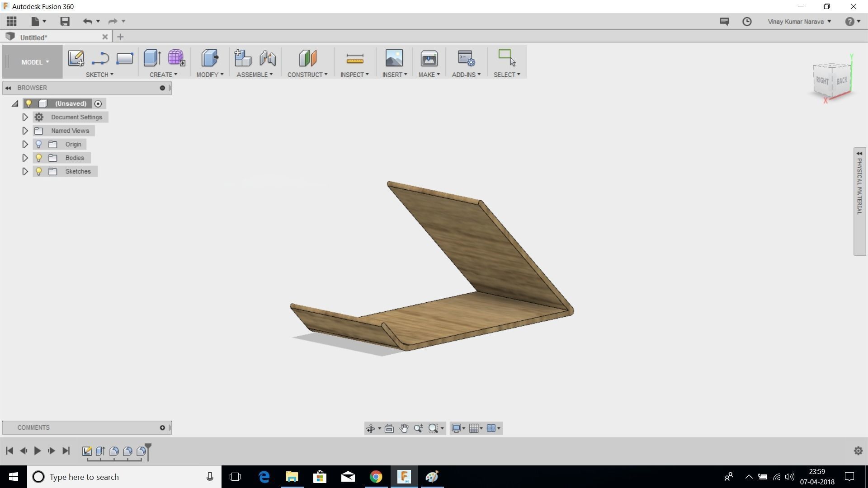Expand Document Settings in the browser tree
The image size is (868, 488).
[x=25, y=117]
